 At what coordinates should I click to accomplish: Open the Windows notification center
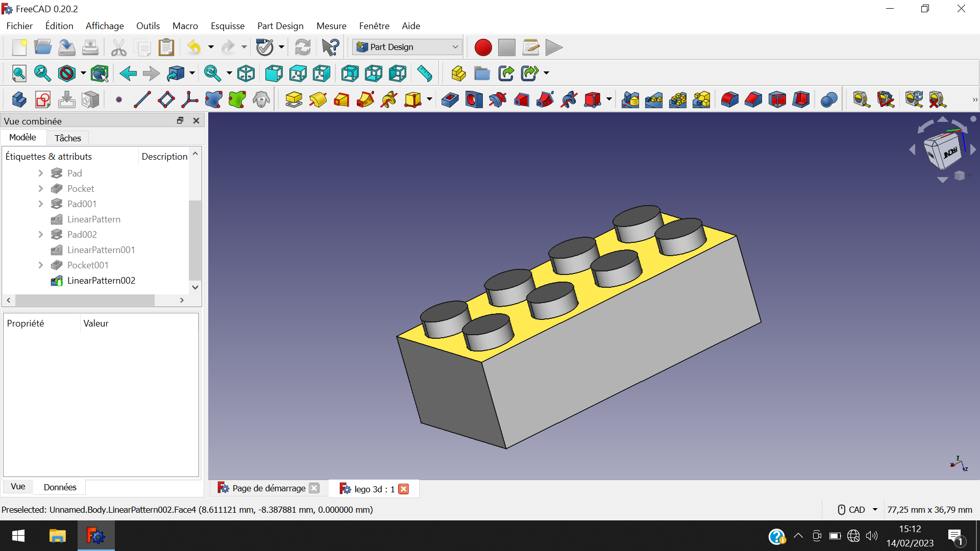coord(955,536)
